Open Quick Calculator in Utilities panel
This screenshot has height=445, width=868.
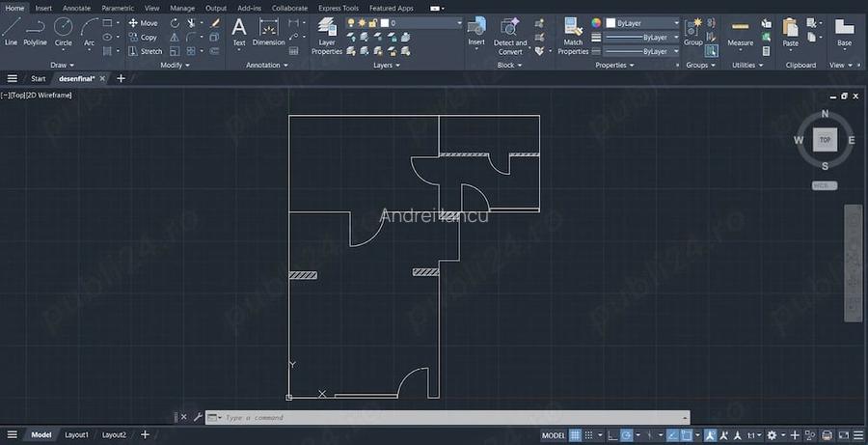coord(766,51)
